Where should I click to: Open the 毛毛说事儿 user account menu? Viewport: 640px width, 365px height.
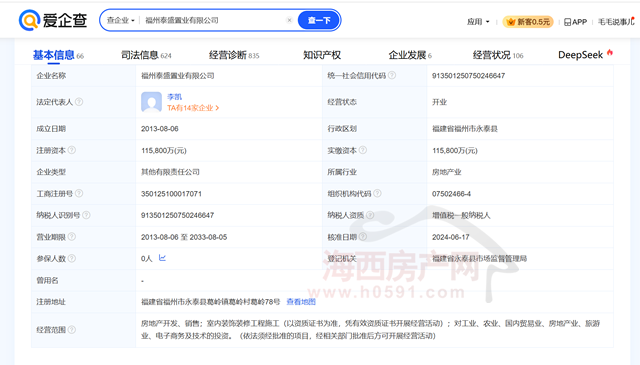point(616,22)
